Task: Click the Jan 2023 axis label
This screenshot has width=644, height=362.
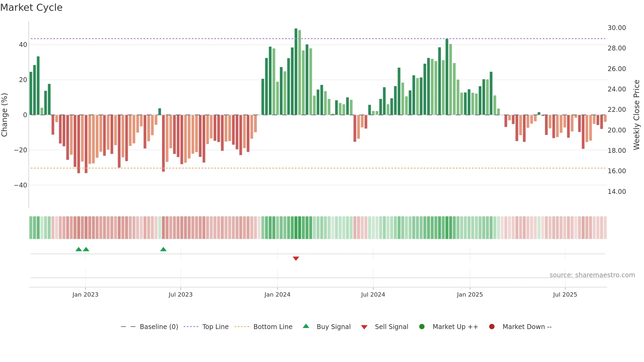Action: click(85, 294)
